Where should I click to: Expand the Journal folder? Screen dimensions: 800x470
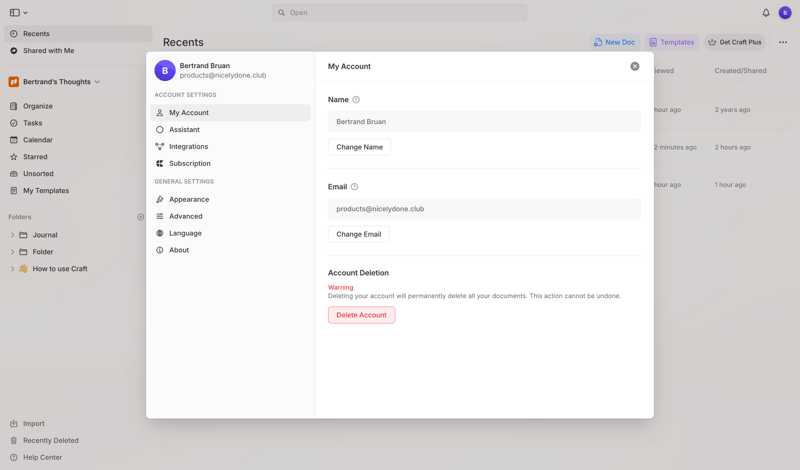12,235
